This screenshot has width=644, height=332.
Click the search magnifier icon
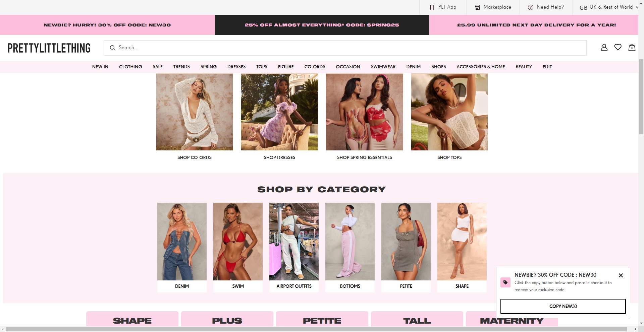(113, 48)
